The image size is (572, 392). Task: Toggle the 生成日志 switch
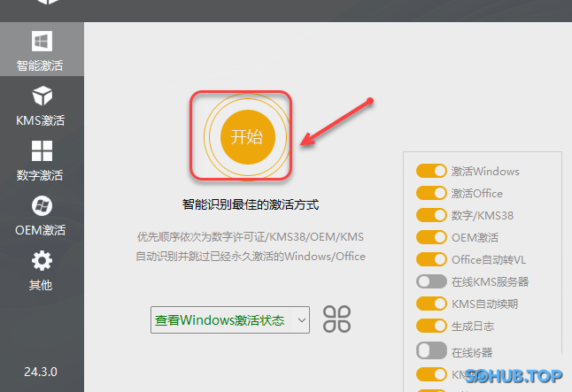tap(431, 326)
